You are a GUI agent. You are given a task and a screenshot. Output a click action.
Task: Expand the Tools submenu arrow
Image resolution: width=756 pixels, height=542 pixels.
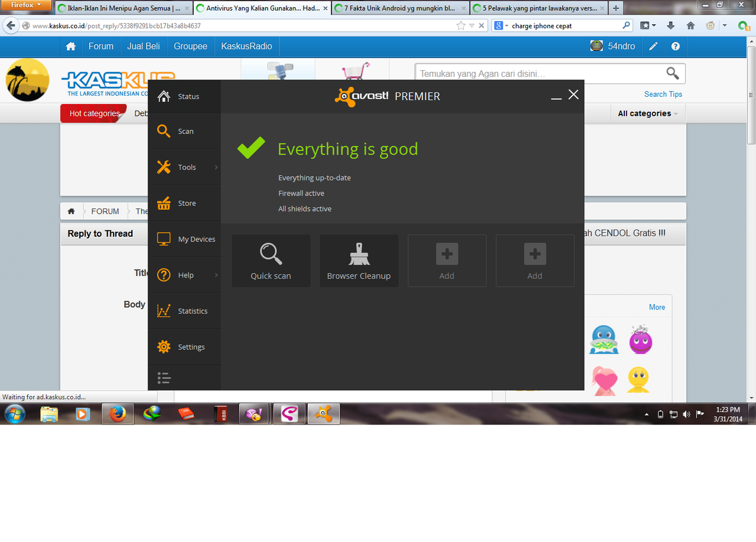tap(216, 167)
